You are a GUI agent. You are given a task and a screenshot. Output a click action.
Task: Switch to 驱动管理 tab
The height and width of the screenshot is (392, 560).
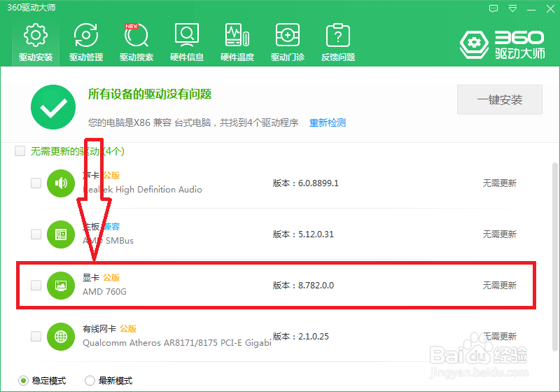[85, 42]
